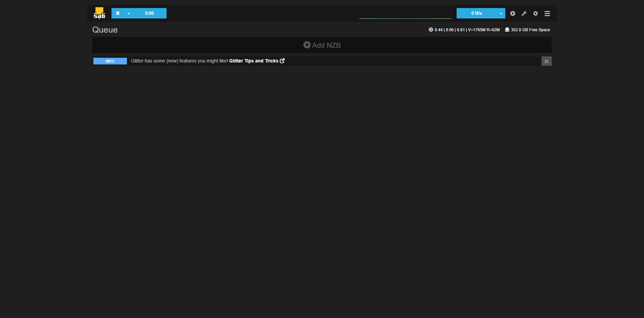Screen dimensions: 644x318
Task: Expand the speed limit dropdown arrow
Action: coord(501,14)
